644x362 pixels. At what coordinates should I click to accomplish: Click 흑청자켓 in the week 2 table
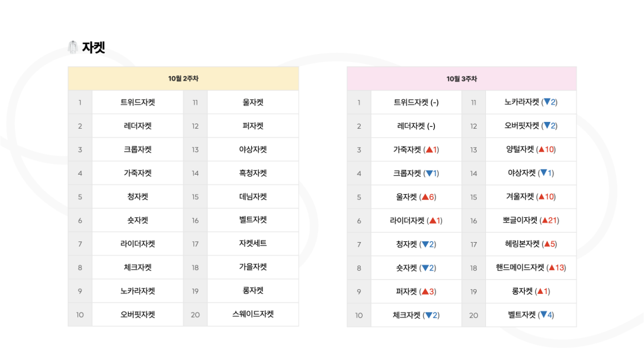pyautogui.click(x=253, y=173)
